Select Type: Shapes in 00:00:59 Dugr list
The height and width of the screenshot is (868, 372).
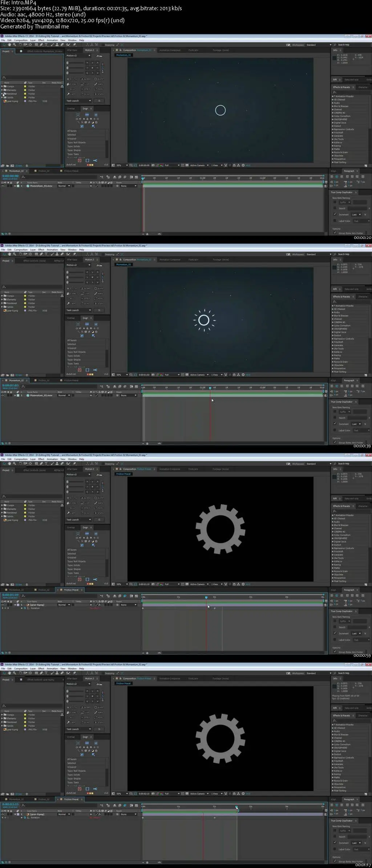click(74, 569)
